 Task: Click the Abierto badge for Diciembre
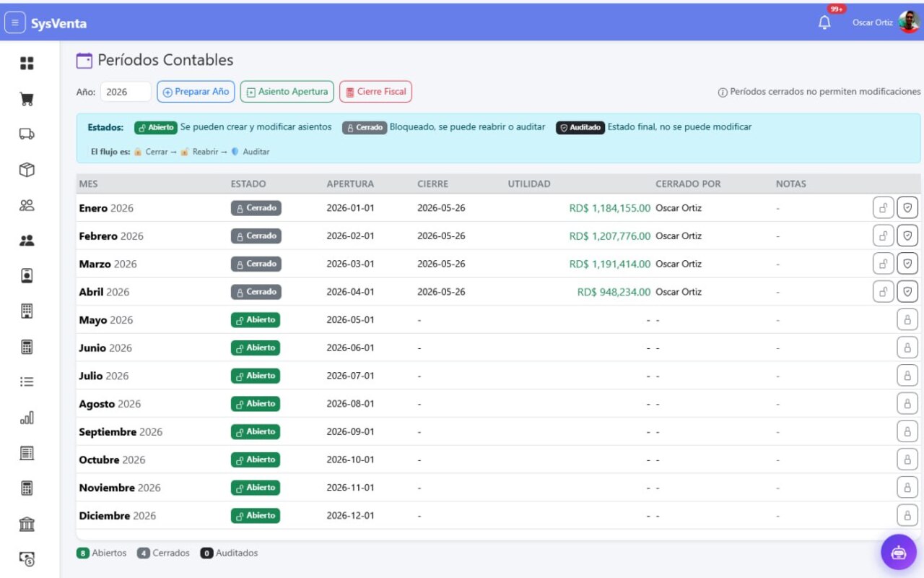[x=256, y=515]
